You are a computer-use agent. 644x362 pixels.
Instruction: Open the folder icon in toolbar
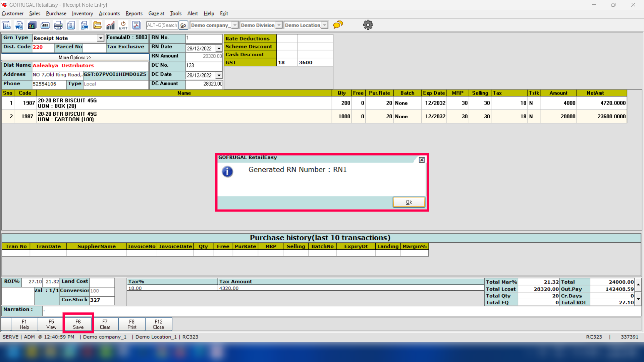tap(97, 25)
